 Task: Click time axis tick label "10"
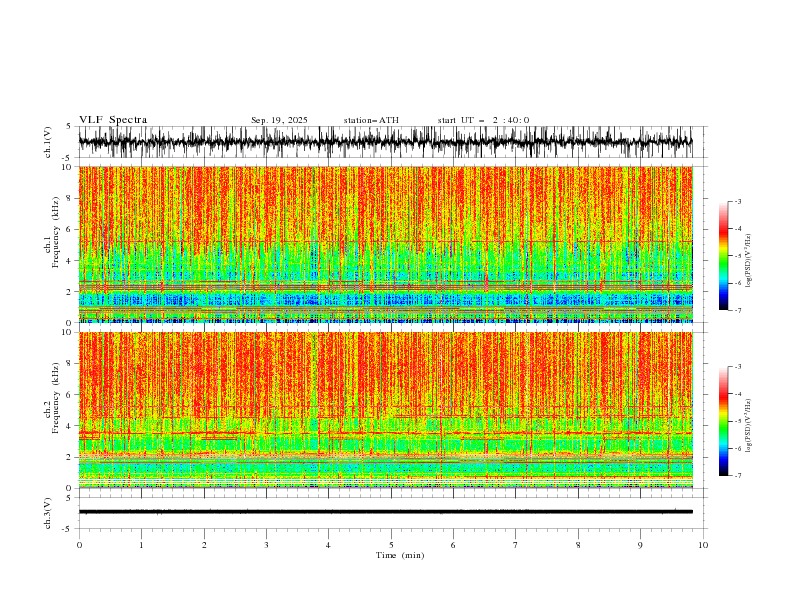(x=703, y=545)
